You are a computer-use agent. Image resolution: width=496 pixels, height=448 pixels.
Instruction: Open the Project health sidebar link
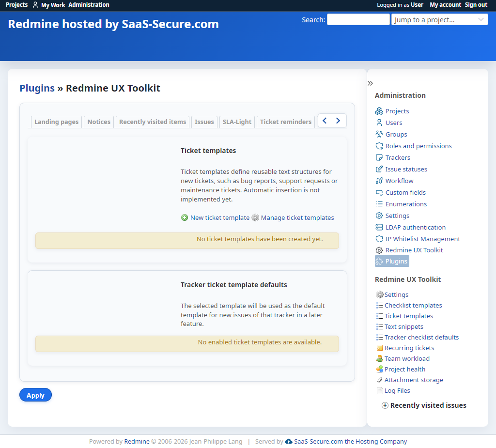404,369
